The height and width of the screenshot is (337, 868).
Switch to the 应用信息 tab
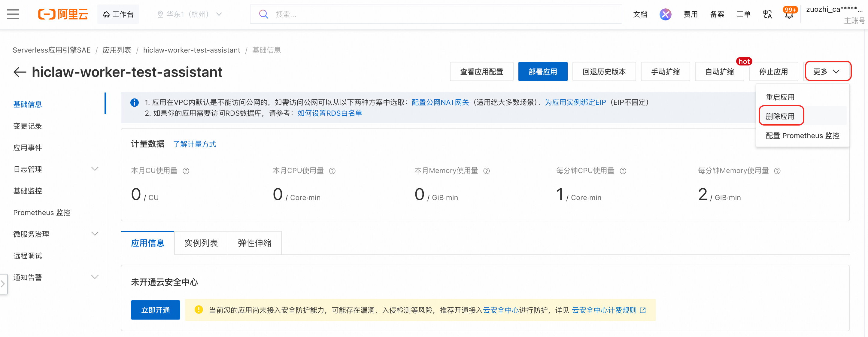147,243
